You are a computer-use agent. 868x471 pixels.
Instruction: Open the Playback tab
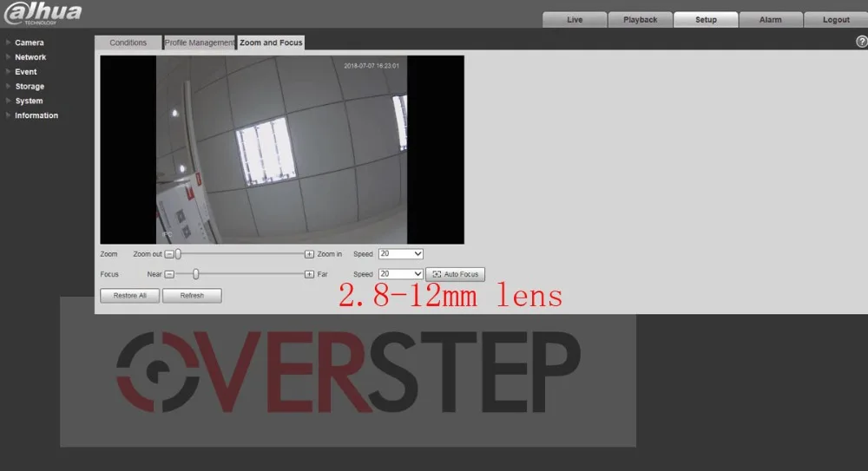point(640,19)
